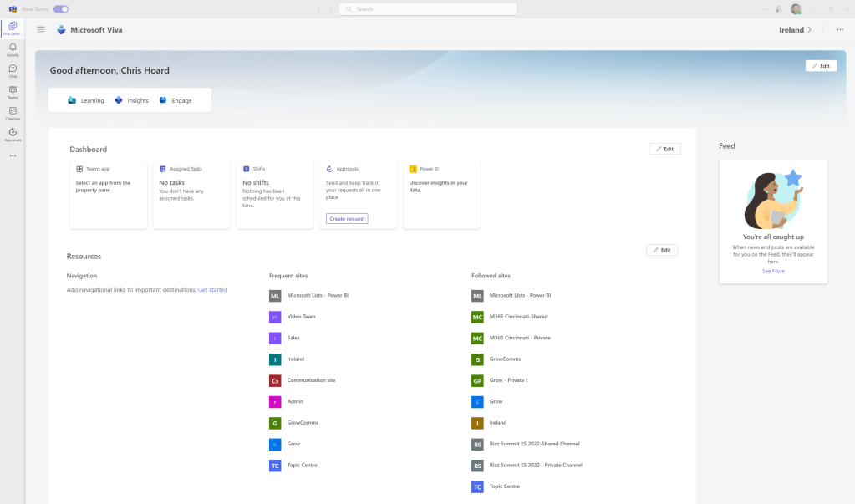Select M365 Cincinnati-Shared followed site

(x=518, y=317)
